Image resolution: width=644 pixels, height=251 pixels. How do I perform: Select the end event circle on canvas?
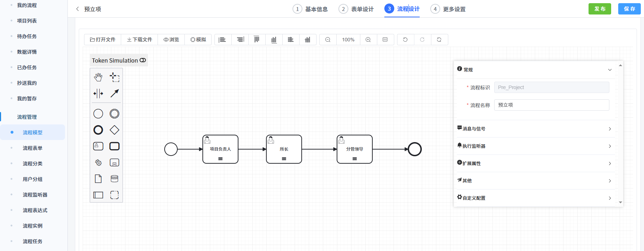415,149
